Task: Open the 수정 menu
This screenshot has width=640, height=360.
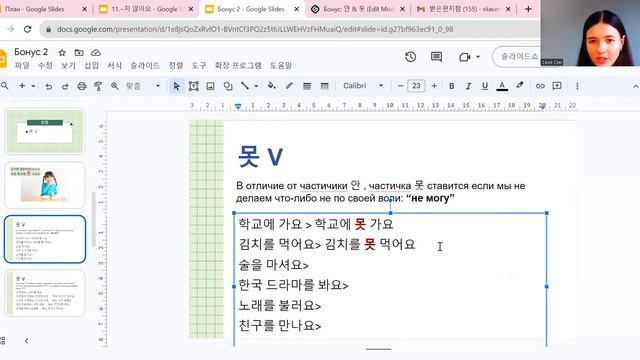Action: [x=45, y=65]
